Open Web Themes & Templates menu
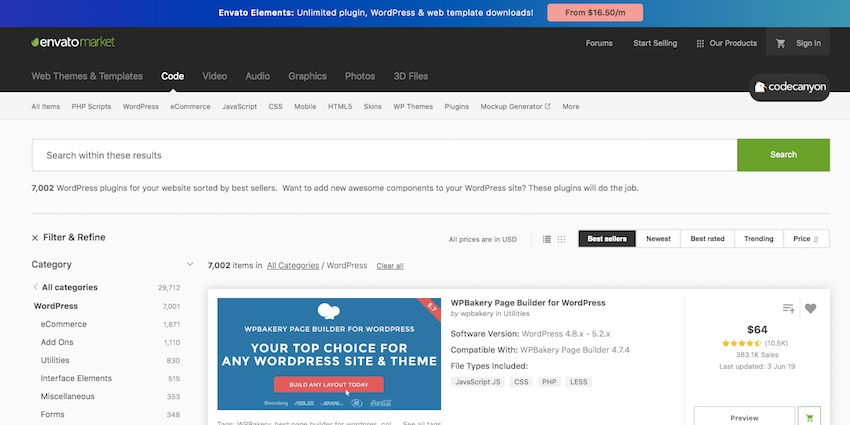 click(87, 76)
